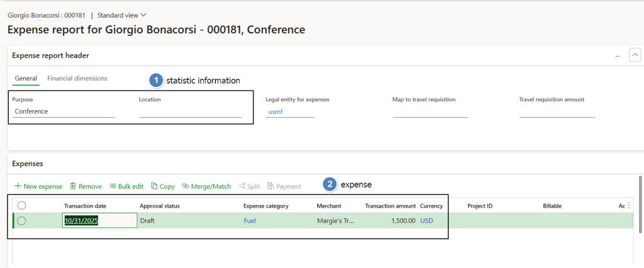Click the Payment icon
The image size is (644, 268).
pos(270,186)
